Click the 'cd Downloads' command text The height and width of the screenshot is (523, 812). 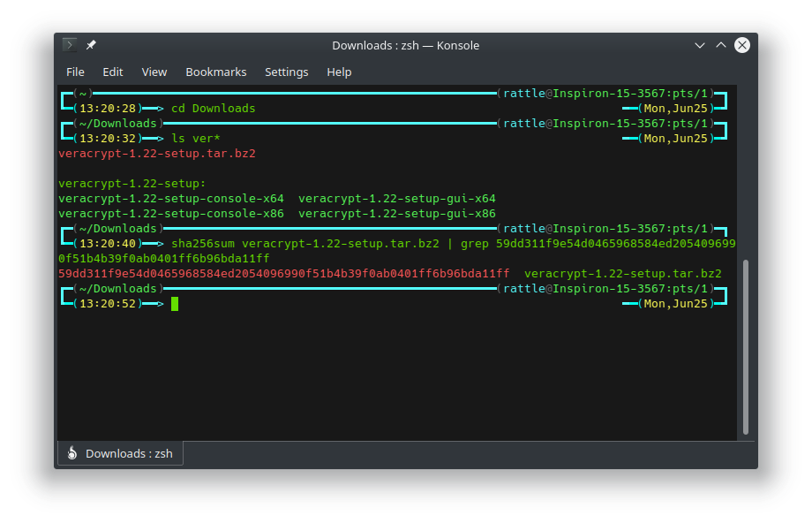click(214, 109)
